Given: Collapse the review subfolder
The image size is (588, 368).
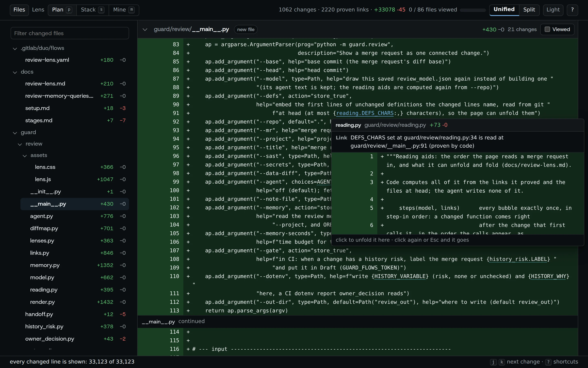Looking at the screenshot, I should click(x=20, y=144).
